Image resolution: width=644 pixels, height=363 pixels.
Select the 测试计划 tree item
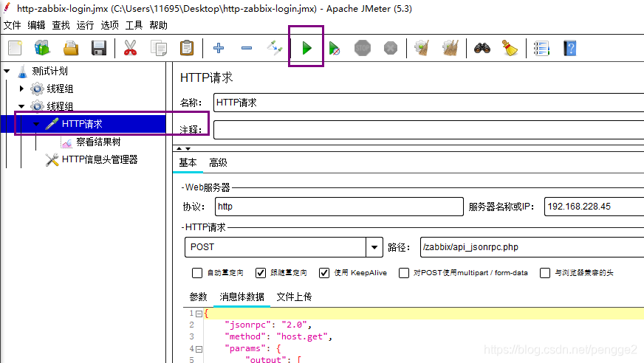[x=49, y=71]
